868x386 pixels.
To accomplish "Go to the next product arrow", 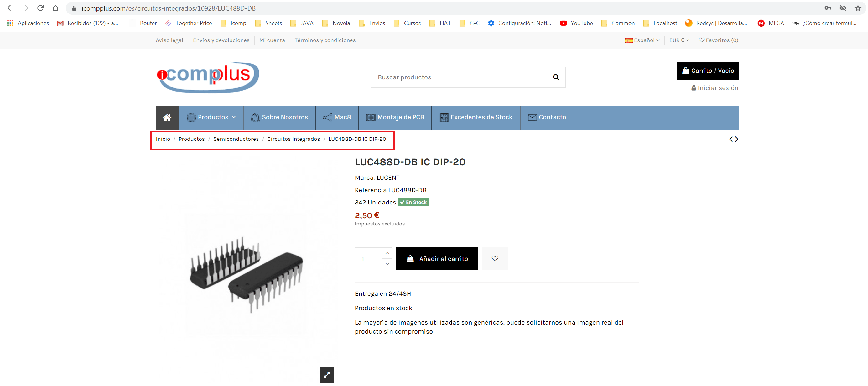I will click(736, 139).
